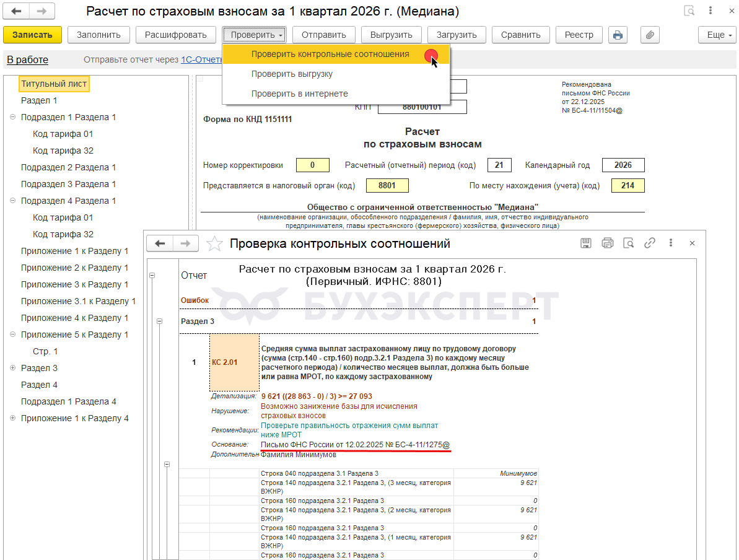Select Проверить выгрузку menu item
The height and width of the screenshot is (560, 739).
(292, 74)
